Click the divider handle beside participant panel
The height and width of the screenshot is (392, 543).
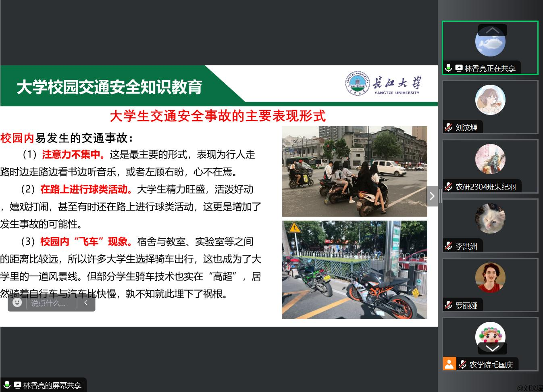(440, 196)
